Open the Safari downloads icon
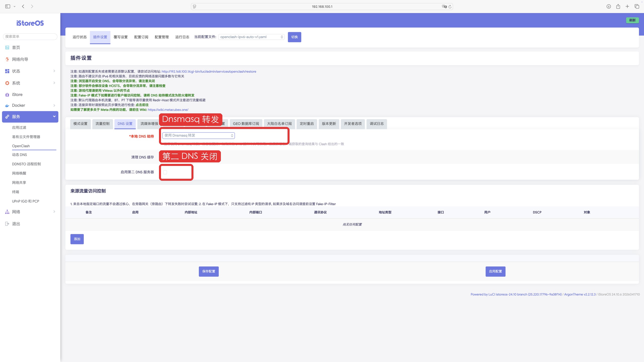 pyautogui.click(x=609, y=7)
